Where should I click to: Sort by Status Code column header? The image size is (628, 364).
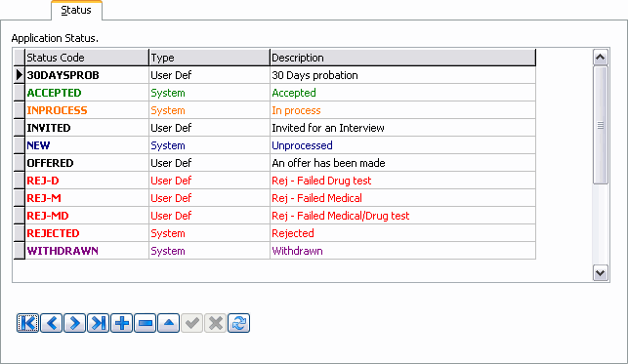point(87,58)
